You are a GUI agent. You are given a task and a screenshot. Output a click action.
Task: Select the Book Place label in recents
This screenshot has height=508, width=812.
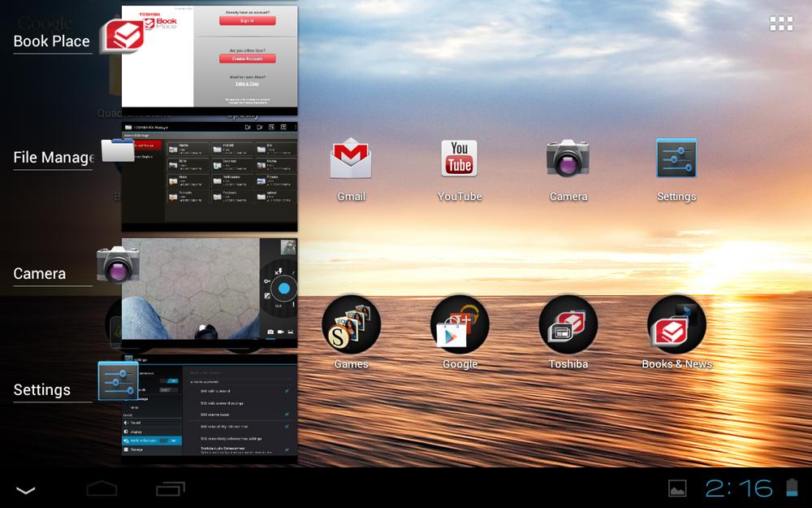52,41
